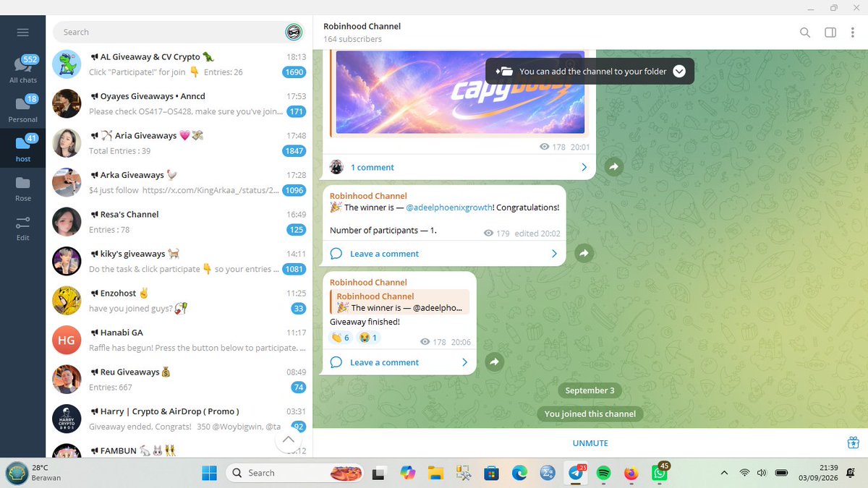The height and width of the screenshot is (488, 868).
Task: Open Firefox from the taskbar
Action: 631,473
